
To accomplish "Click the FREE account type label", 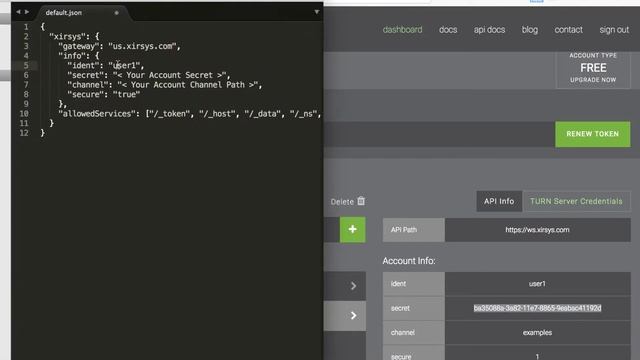I will click(x=593, y=68).
